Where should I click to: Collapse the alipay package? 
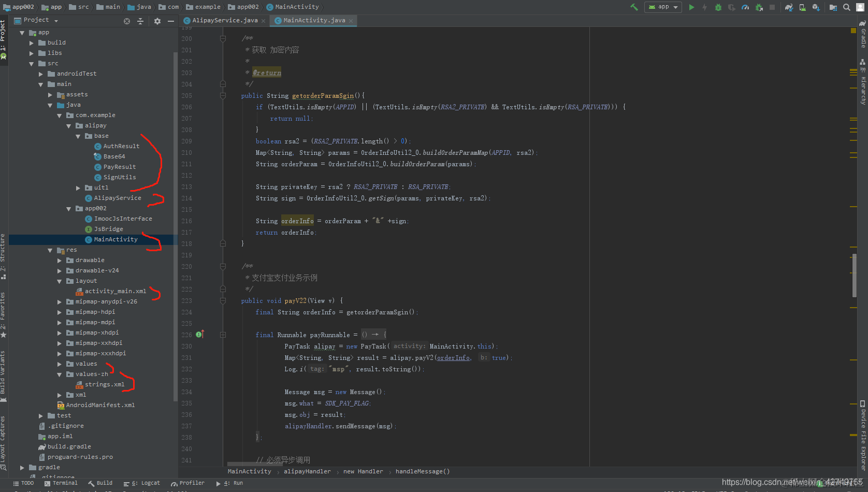69,126
